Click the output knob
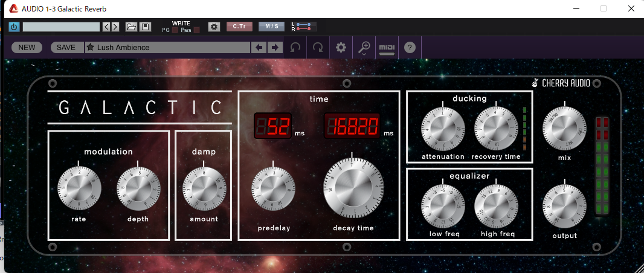 (564, 207)
